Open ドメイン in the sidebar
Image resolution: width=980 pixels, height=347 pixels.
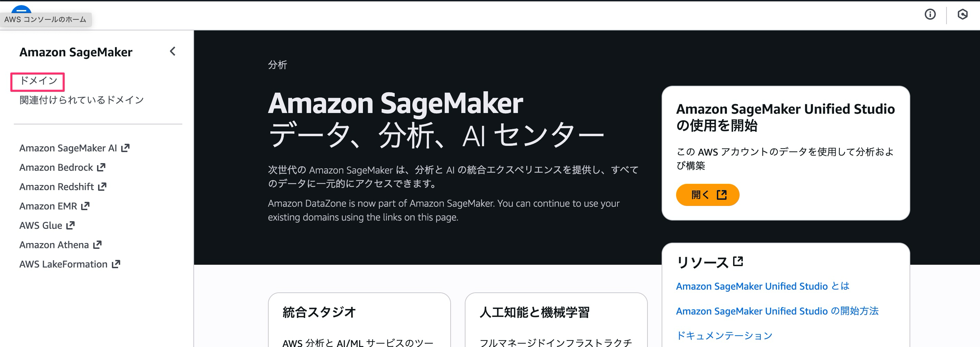pyautogui.click(x=38, y=81)
